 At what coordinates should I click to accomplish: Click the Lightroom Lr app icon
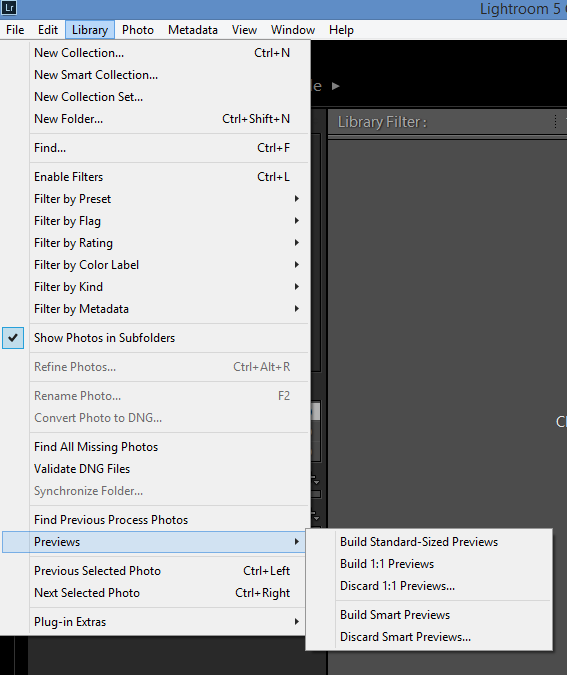click(x=9, y=7)
